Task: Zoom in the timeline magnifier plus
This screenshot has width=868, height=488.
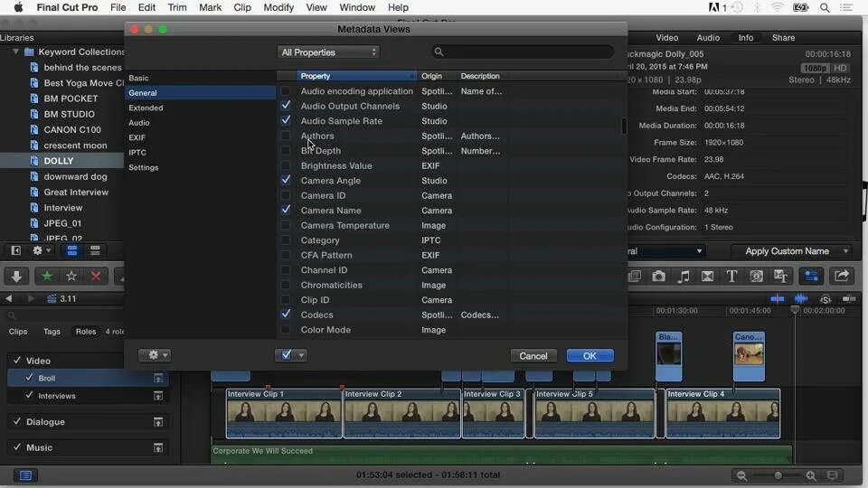Action: pos(811,476)
